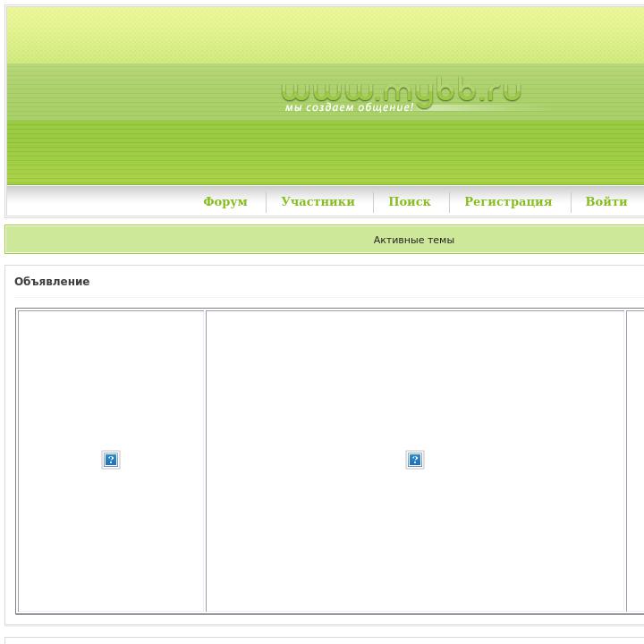Viewport: 644px width, 644px height.
Task: Open the Форум navigation link
Action: (x=225, y=201)
